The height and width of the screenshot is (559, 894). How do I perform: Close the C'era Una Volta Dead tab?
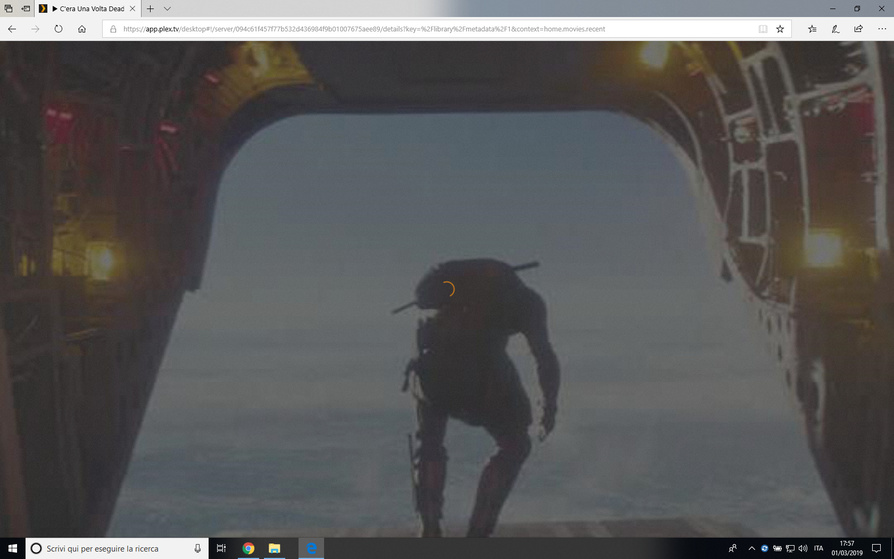point(132,9)
